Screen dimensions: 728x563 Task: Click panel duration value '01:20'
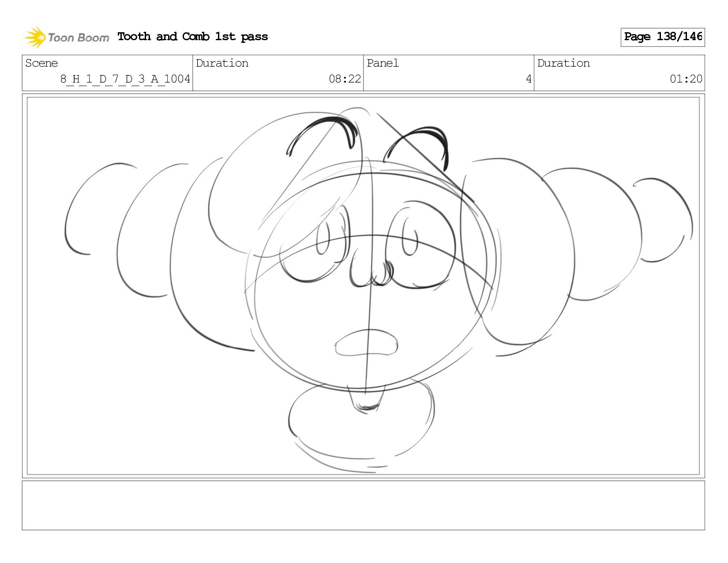click(x=686, y=79)
